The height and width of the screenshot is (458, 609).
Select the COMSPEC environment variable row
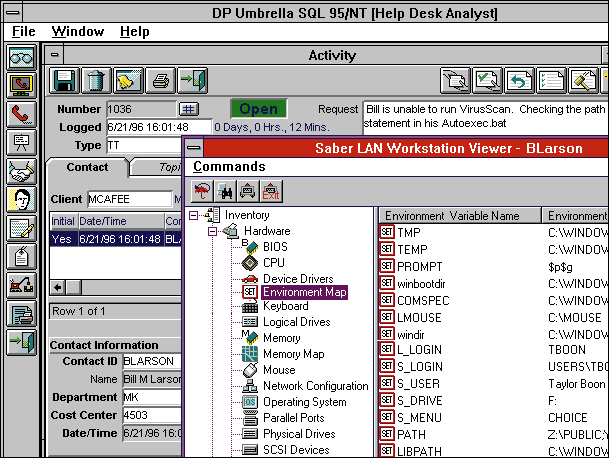pyautogui.click(x=494, y=300)
